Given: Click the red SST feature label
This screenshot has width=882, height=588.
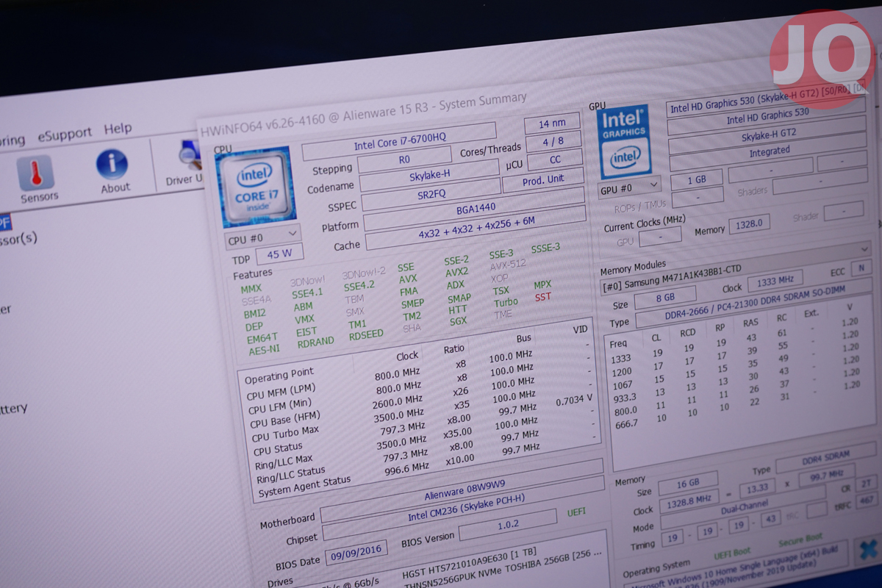Looking at the screenshot, I should coord(543,297).
